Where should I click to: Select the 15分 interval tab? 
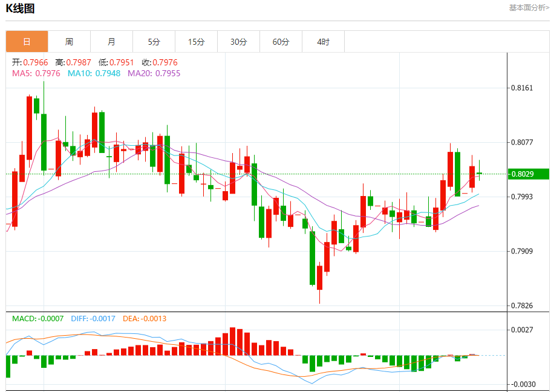click(x=196, y=42)
